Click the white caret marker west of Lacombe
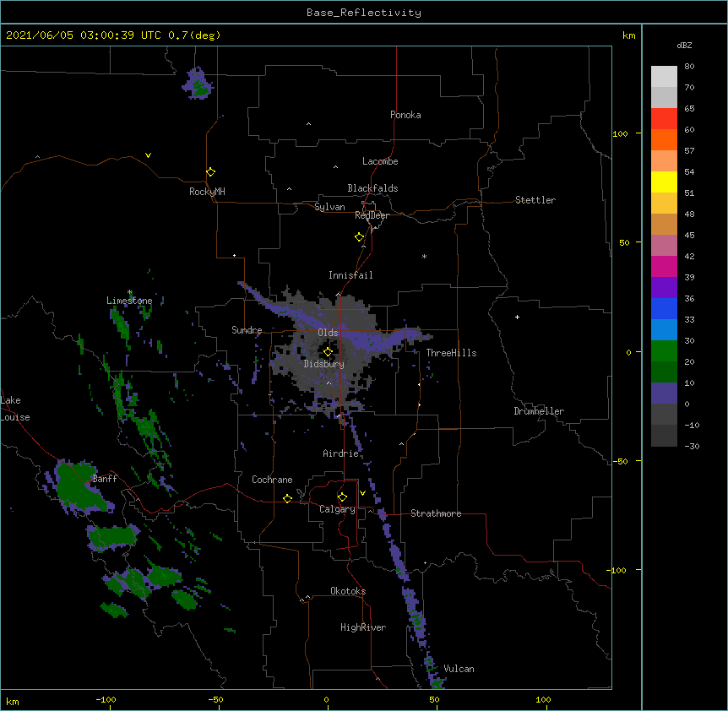This screenshot has height=711, width=728. click(x=335, y=166)
